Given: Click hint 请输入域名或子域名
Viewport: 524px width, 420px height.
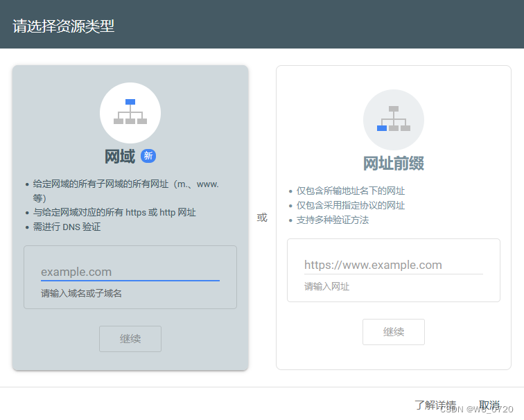Looking at the screenshot, I should (81, 293).
